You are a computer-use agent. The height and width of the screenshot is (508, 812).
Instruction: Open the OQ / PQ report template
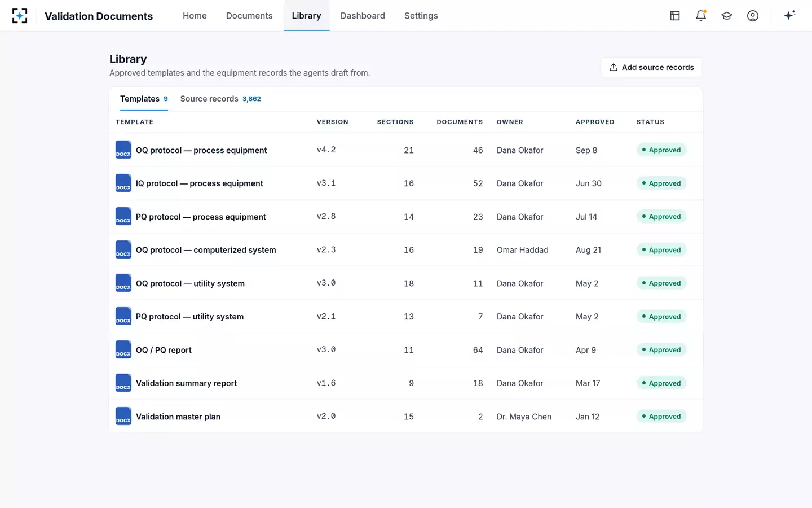[x=164, y=350]
